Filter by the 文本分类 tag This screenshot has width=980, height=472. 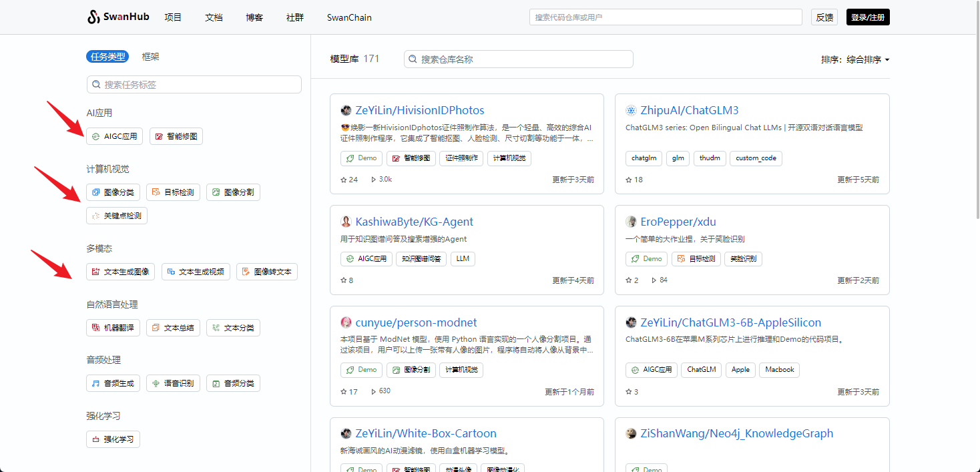click(233, 328)
